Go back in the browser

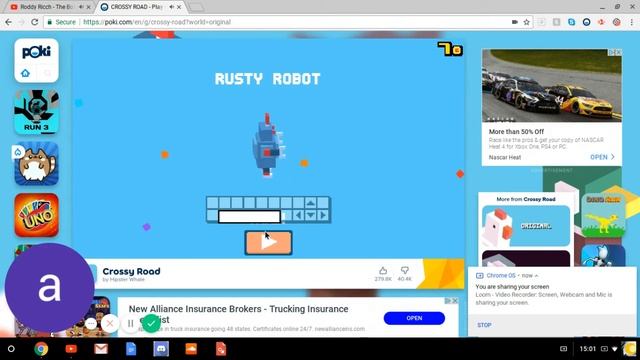pyautogui.click(x=9, y=22)
